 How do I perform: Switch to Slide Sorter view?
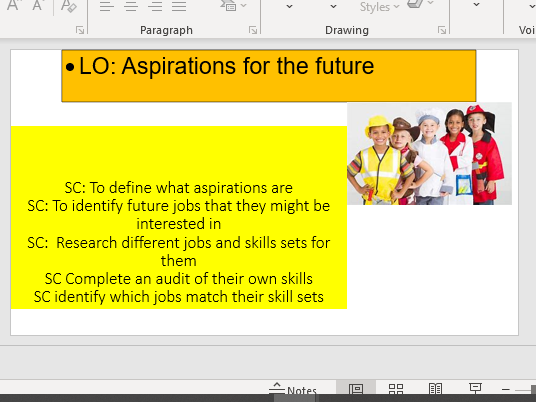(396, 389)
